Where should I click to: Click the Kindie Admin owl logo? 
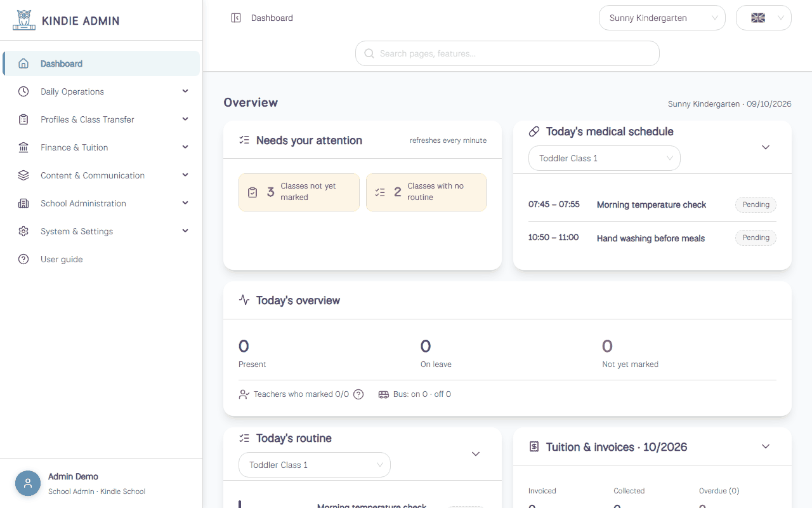(24, 20)
